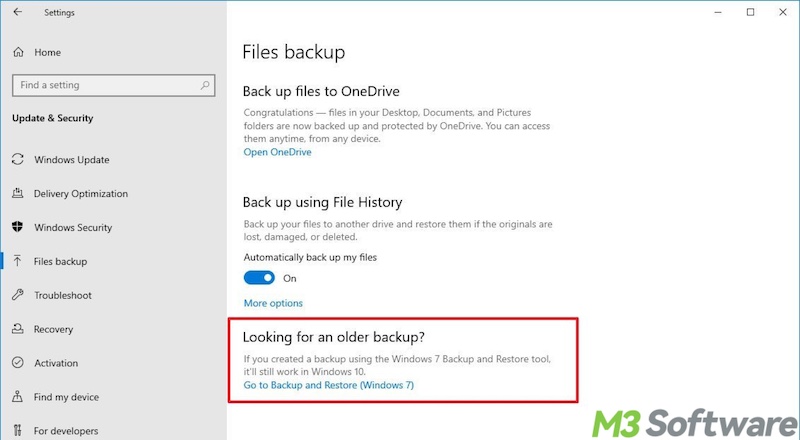Go to Backup and Restore (Windows 7)
This screenshot has width=800, height=440.
[328, 385]
